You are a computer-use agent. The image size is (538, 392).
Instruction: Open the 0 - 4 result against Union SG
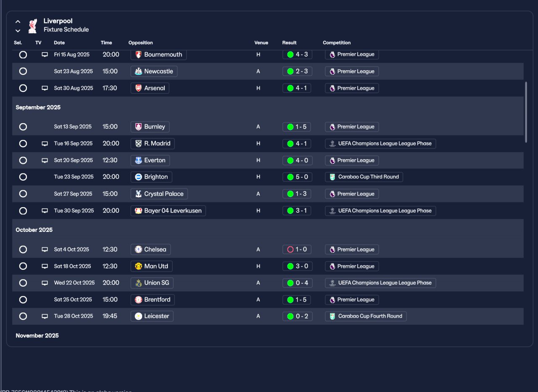[x=297, y=283]
